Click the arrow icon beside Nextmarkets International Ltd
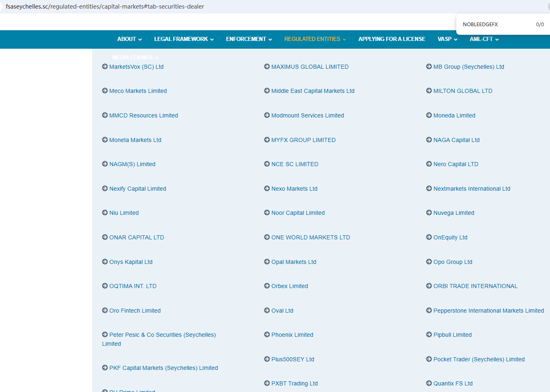The width and height of the screenshot is (550, 392). [x=429, y=188]
